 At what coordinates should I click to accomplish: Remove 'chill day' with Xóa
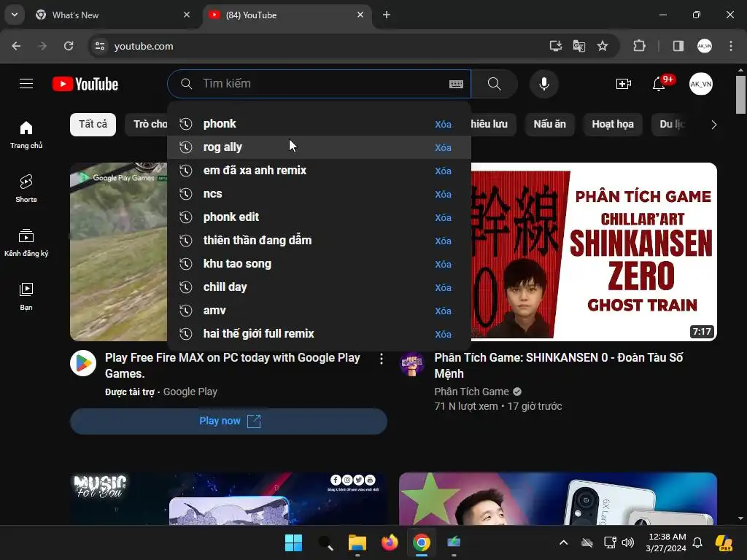[443, 287]
